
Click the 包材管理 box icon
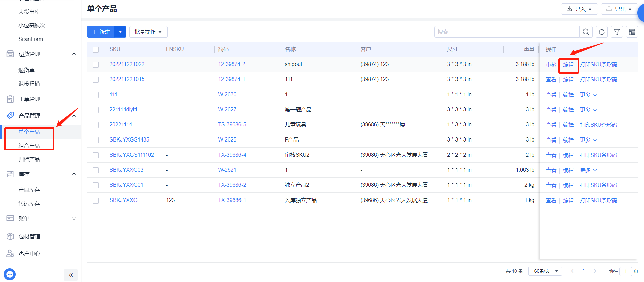pyautogui.click(x=10, y=236)
